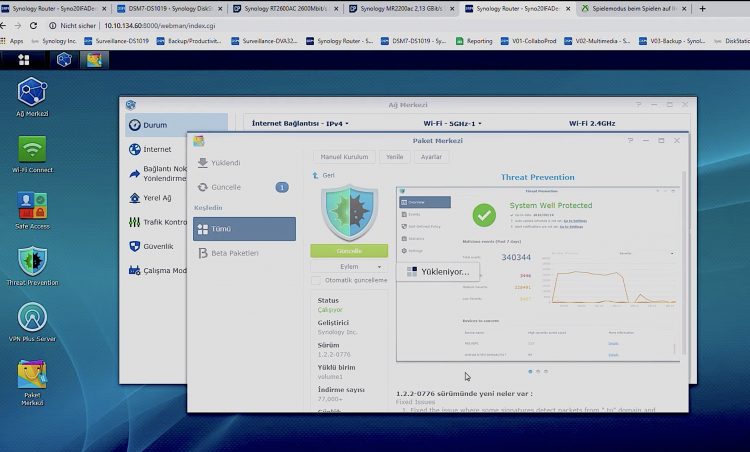Open Bağlantı Noktası Yönlendirme section
This screenshot has height=452, width=750.
pos(157,173)
